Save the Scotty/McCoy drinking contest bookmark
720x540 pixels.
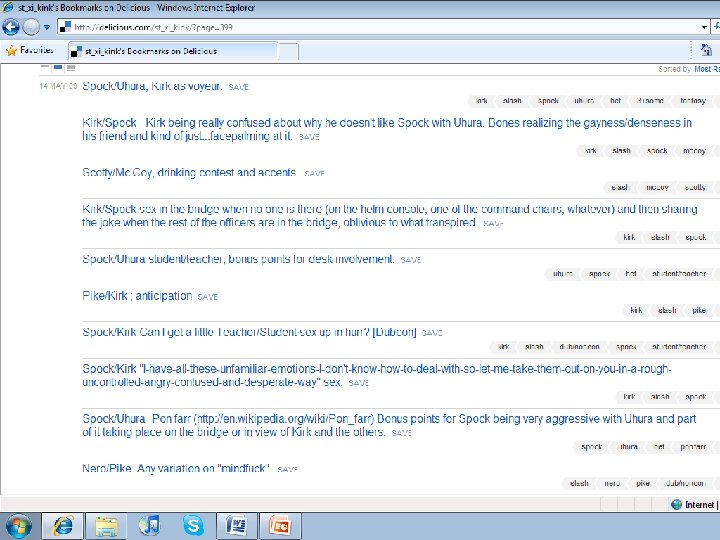314,174
